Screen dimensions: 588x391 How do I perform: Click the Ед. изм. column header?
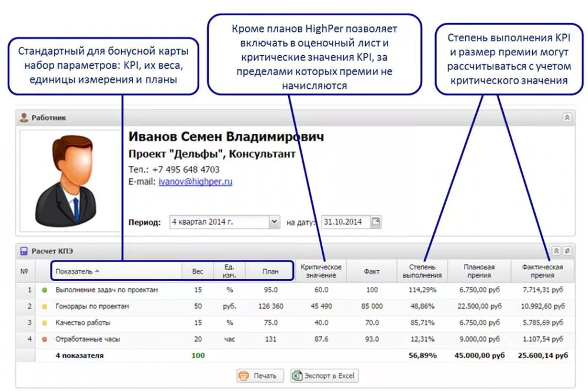click(x=229, y=271)
